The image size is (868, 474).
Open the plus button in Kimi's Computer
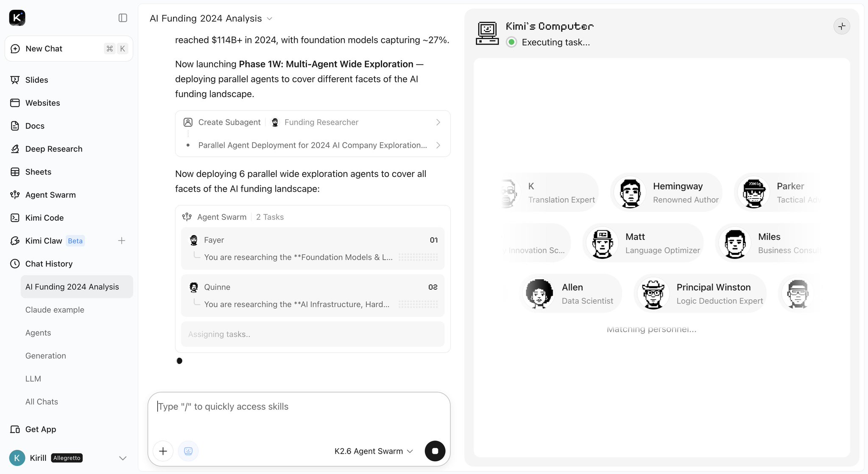[x=842, y=26]
